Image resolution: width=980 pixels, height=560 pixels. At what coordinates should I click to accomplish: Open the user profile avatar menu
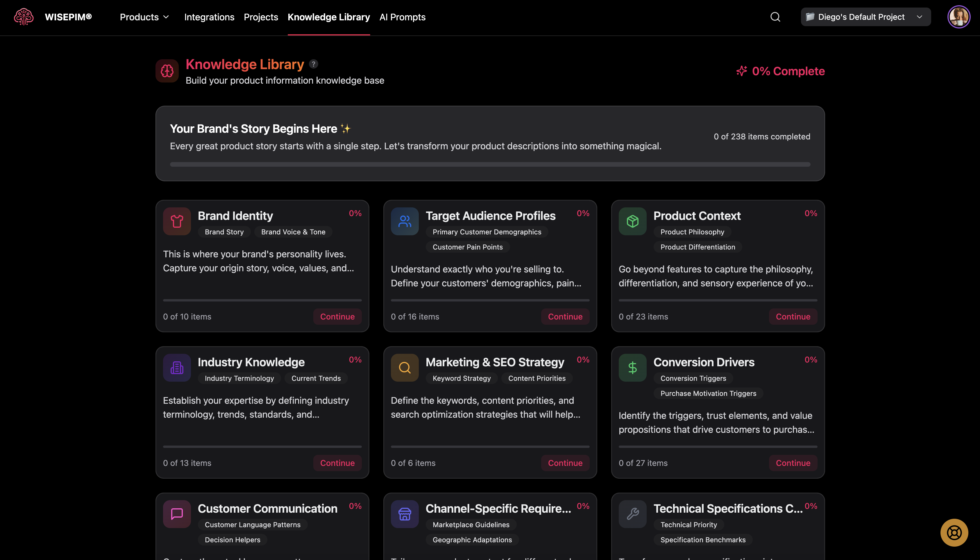point(958,17)
